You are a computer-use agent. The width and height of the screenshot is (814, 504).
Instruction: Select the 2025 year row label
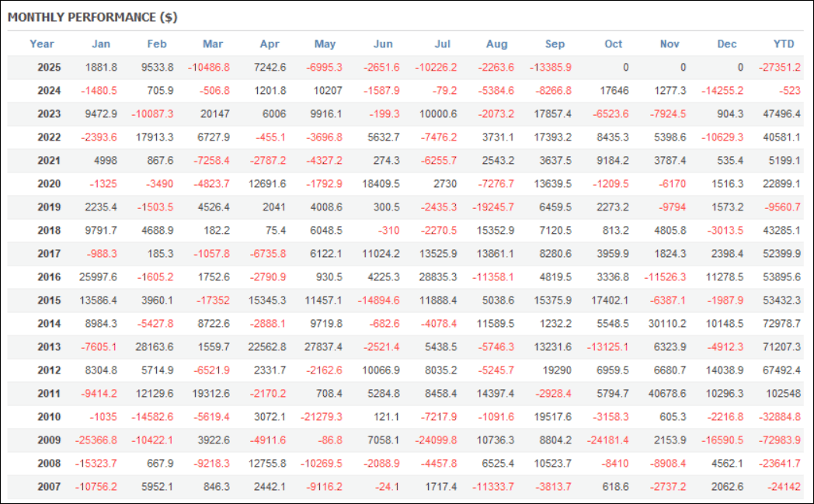point(49,68)
